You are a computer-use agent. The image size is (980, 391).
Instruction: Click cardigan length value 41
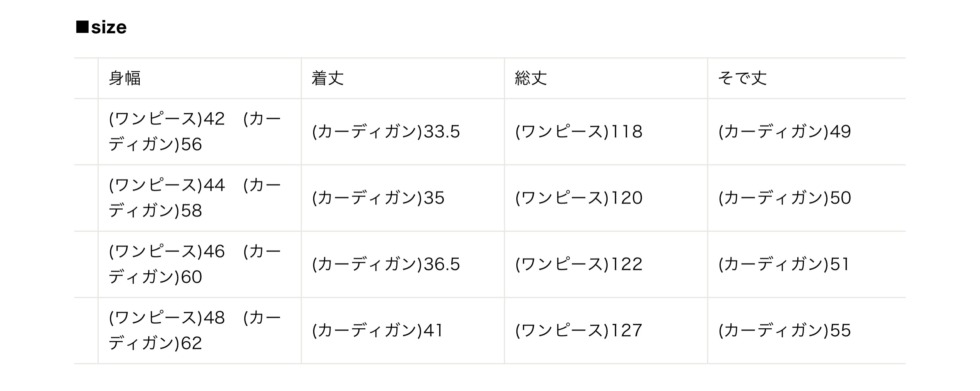click(377, 330)
